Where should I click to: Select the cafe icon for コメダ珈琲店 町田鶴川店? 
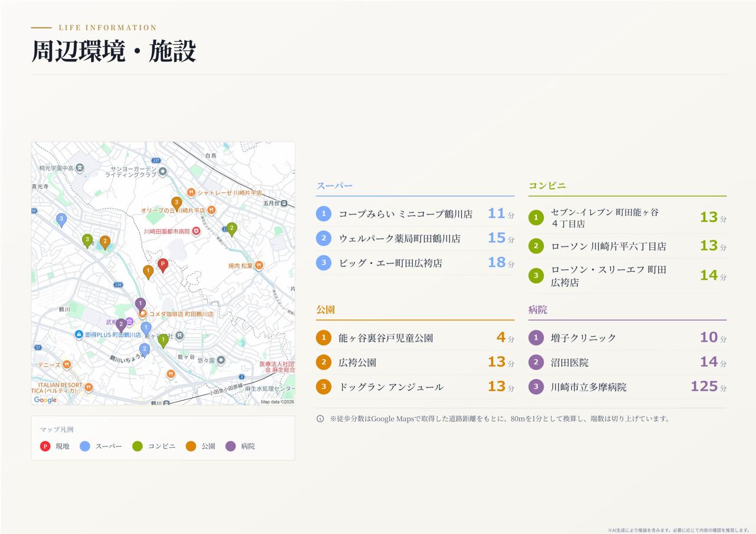tap(142, 314)
